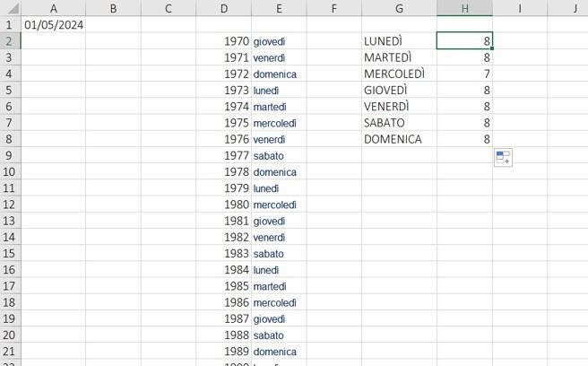This screenshot has width=588, height=366.
Task: Select row 9 header
Action: [10, 155]
